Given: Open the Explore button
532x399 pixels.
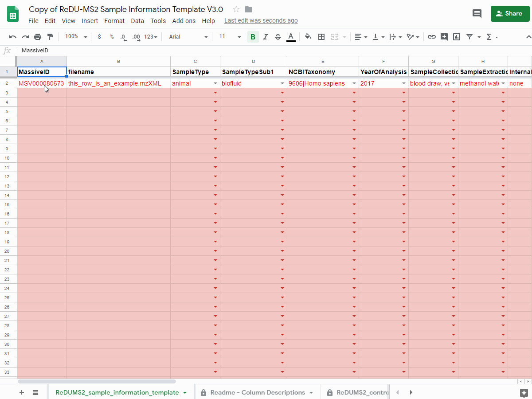Looking at the screenshot, I should click(x=524, y=392).
